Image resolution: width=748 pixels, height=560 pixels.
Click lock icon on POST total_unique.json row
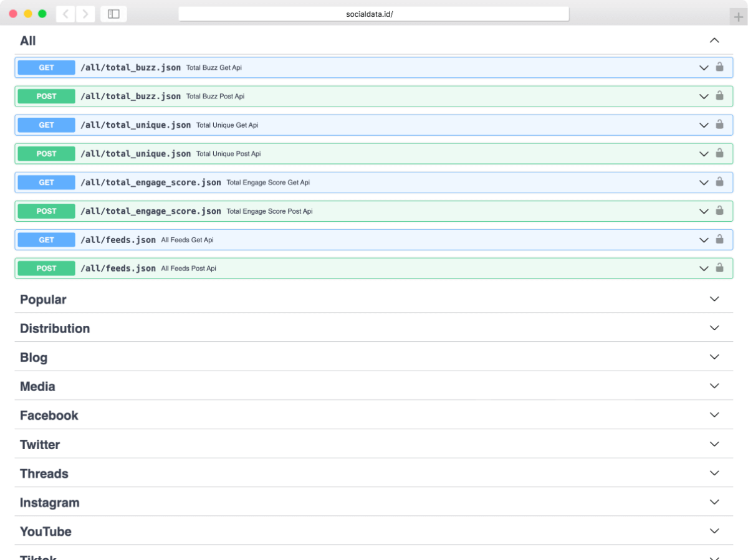click(x=719, y=153)
